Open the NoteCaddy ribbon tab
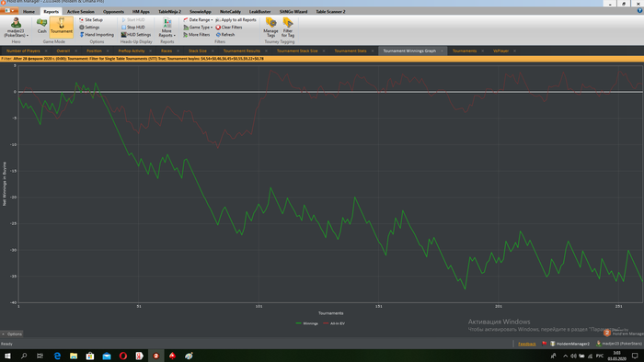The width and height of the screenshot is (644, 362). pyautogui.click(x=230, y=11)
